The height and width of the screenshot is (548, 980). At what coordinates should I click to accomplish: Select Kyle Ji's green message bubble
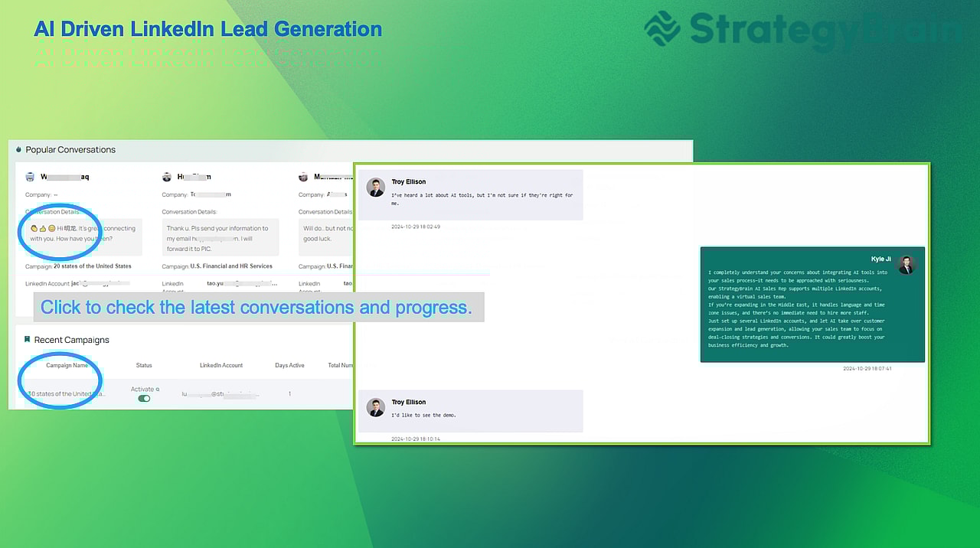[x=812, y=305]
